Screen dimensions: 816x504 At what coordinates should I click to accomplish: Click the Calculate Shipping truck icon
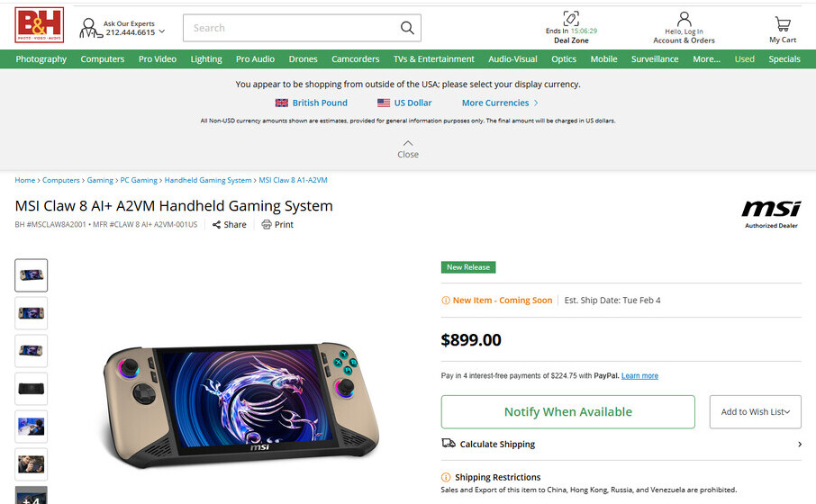point(448,443)
